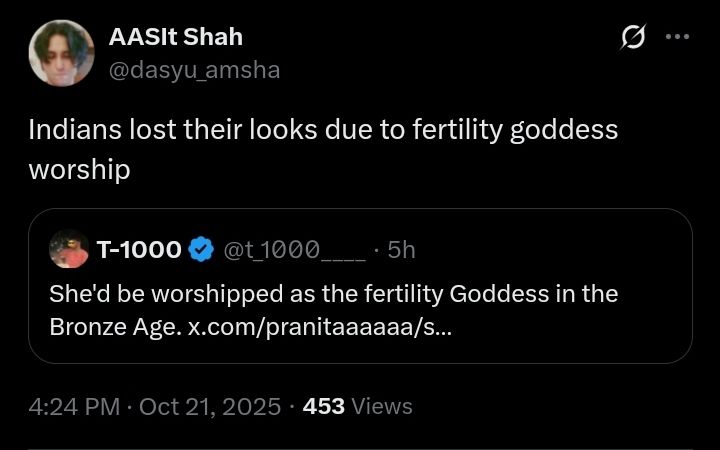Open AASIt Shah's profile picture
Image resolution: width=720 pixels, height=450 pixels.
(x=63, y=53)
